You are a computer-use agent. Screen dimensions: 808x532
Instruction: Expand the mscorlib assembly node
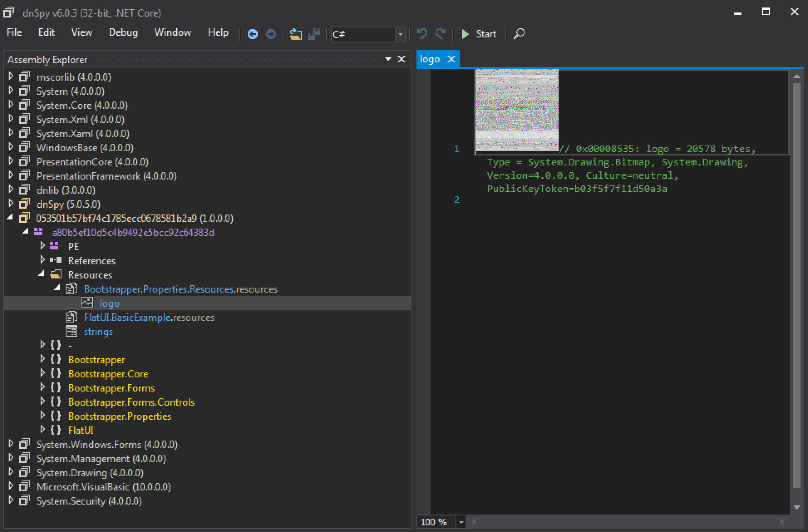click(11, 76)
